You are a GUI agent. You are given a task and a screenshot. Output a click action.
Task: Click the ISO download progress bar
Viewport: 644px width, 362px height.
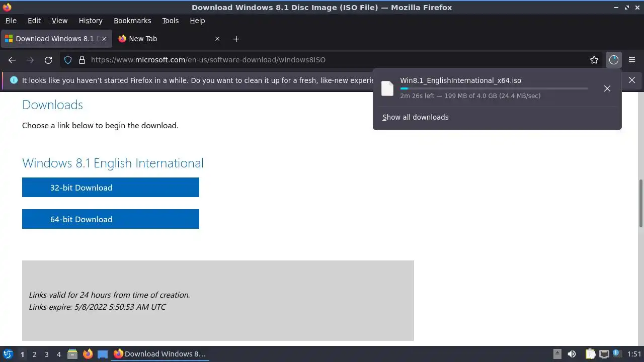pos(494,88)
